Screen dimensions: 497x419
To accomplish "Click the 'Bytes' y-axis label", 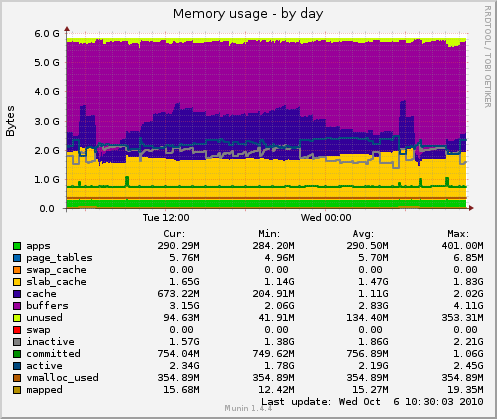I will pyautogui.click(x=10, y=121).
